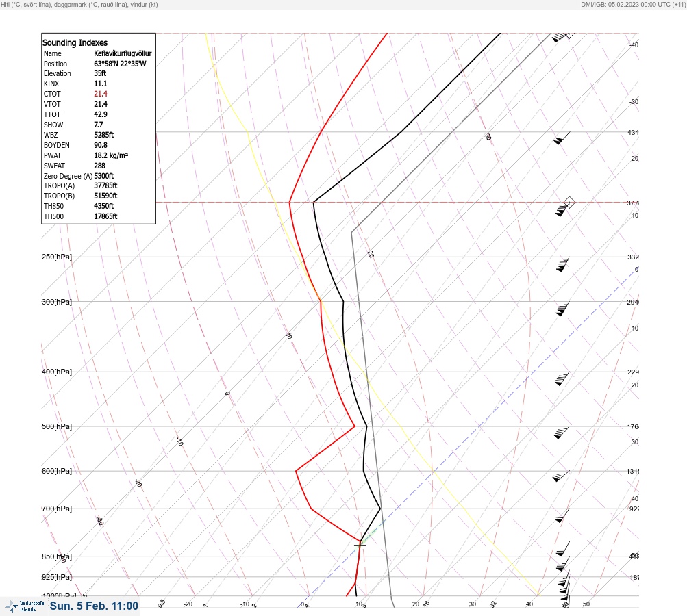Click the KINX value '11.1'
This screenshot has width=687, height=616.
(x=100, y=84)
